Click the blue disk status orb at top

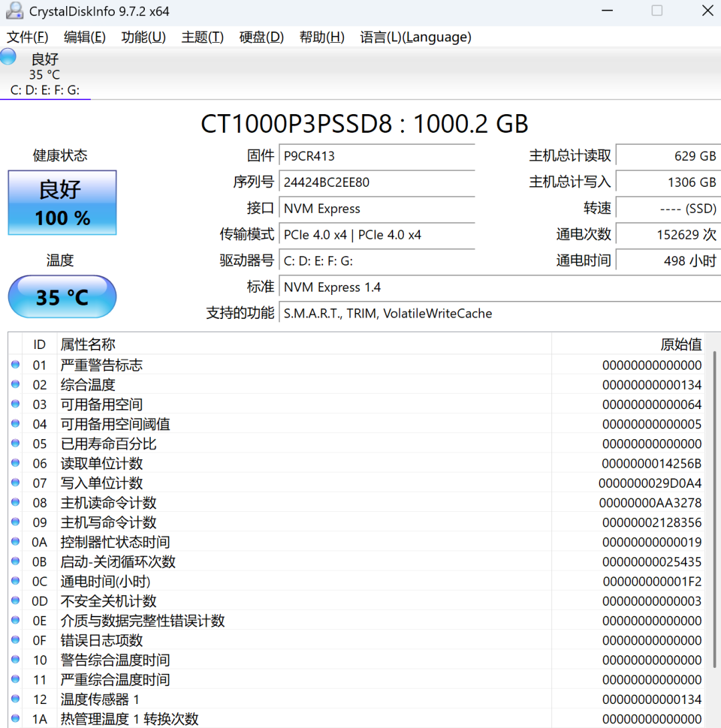(9, 57)
